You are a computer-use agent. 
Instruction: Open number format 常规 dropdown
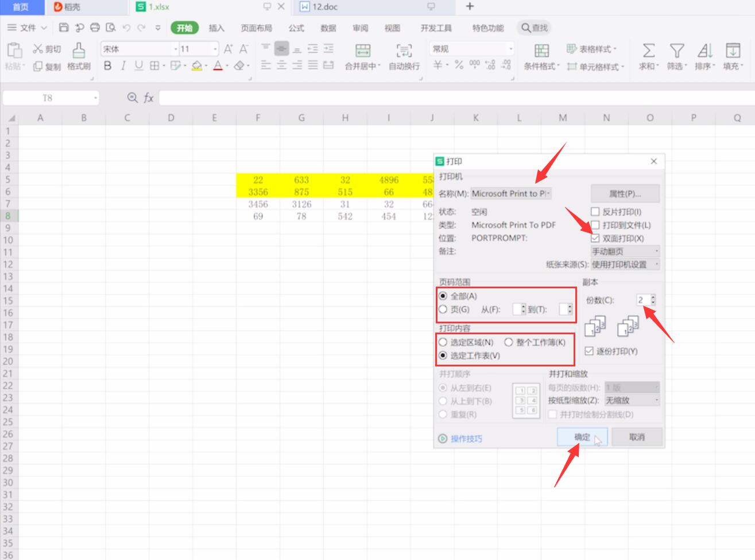tap(510, 49)
